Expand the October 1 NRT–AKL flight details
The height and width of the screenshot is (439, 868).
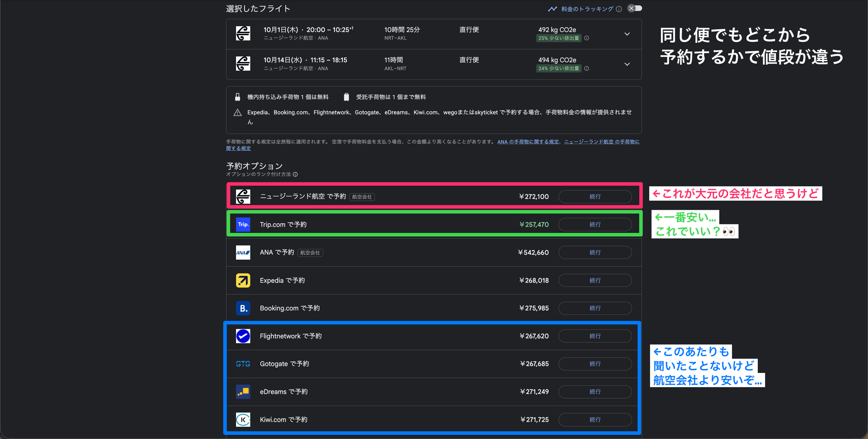pos(627,34)
